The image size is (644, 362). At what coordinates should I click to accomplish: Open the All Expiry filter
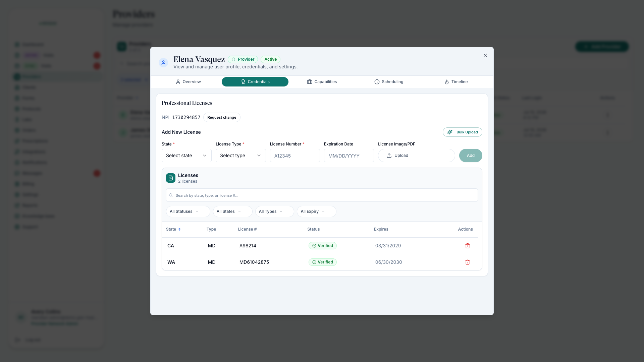click(316, 212)
